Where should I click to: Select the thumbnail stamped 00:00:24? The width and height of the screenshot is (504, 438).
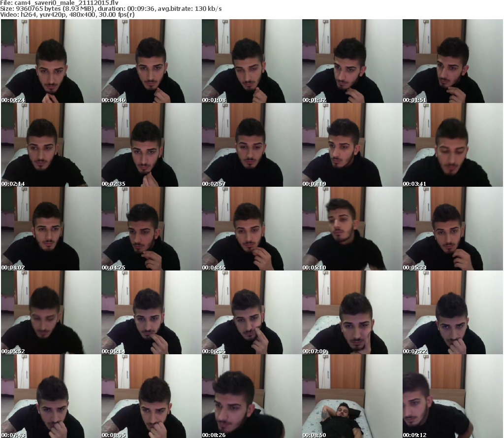point(51,61)
